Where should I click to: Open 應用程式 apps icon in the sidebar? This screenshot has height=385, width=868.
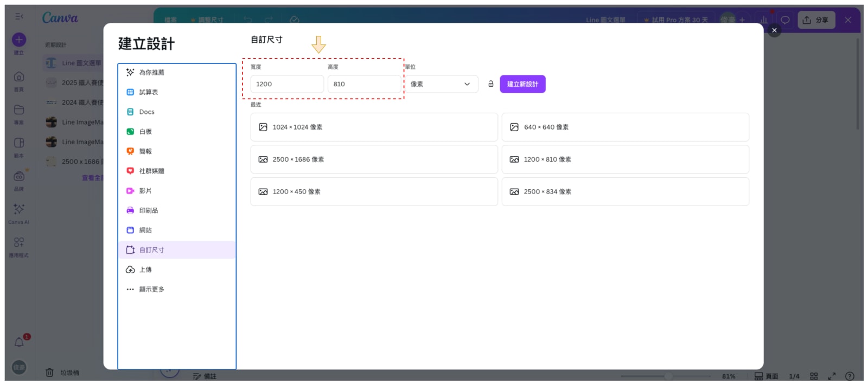19,242
